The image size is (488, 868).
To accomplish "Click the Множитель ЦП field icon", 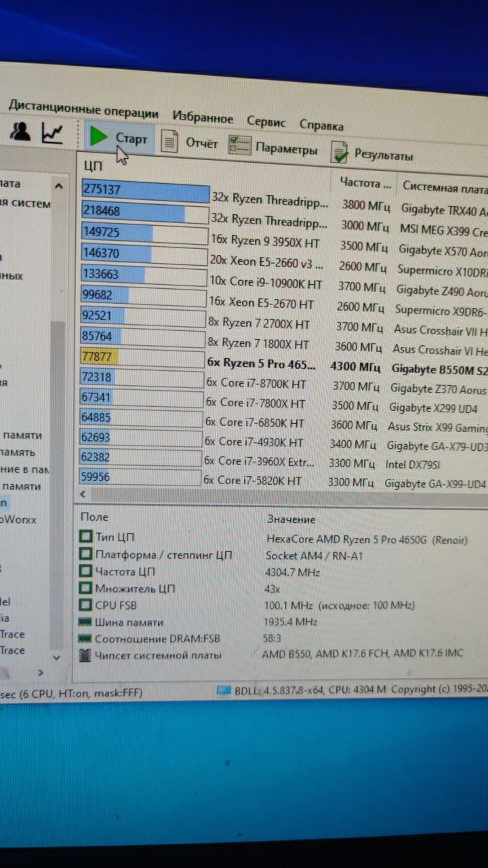I will 85,589.
